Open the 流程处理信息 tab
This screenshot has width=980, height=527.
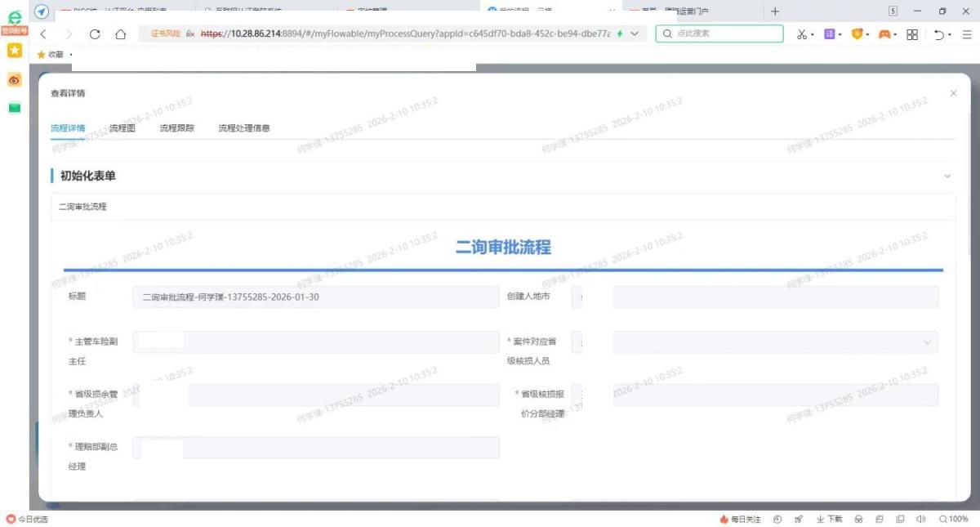pyautogui.click(x=243, y=128)
